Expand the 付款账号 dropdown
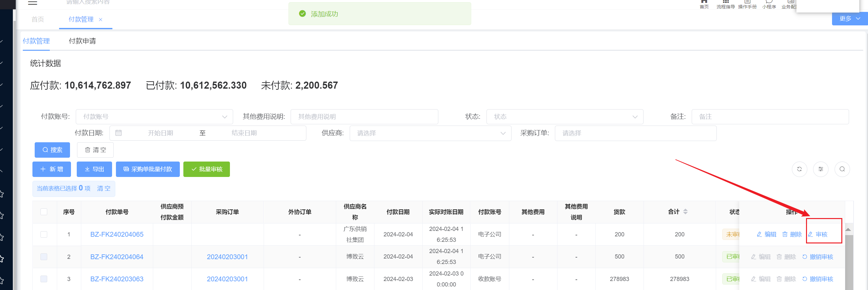 pos(154,117)
